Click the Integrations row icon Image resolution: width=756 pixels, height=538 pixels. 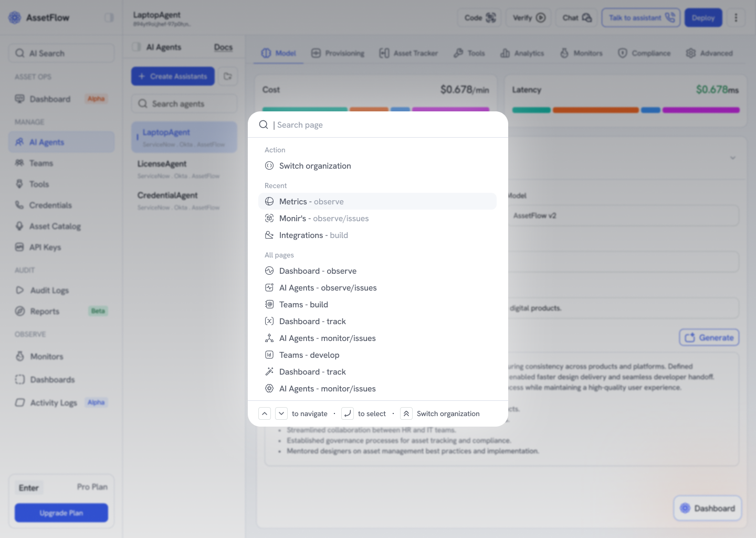tap(269, 235)
